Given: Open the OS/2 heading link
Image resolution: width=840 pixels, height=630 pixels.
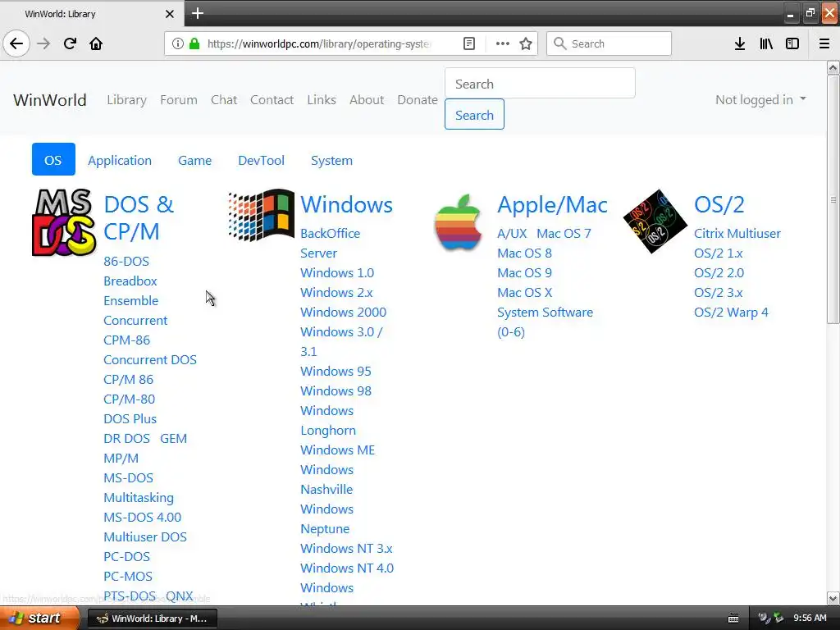Looking at the screenshot, I should 719,204.
